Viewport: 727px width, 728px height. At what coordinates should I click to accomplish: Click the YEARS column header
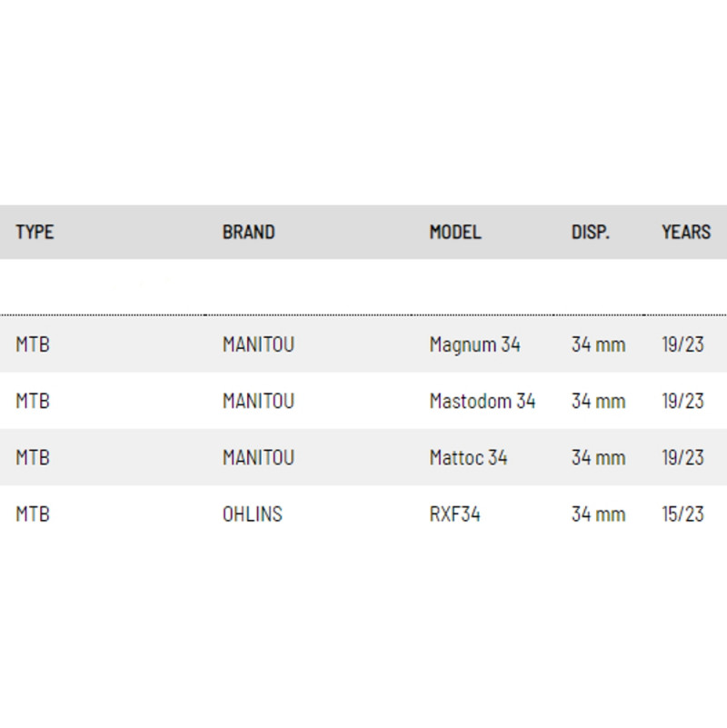click(x=686, y=232)
